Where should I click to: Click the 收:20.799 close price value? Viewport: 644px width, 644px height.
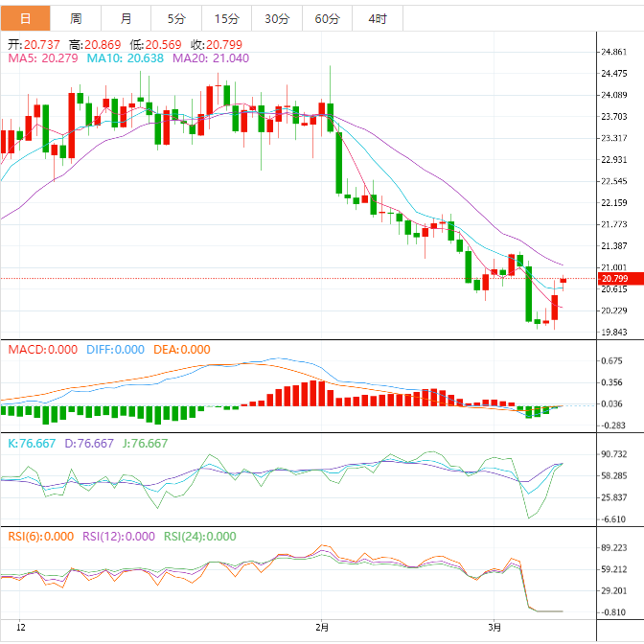point(217,44)
